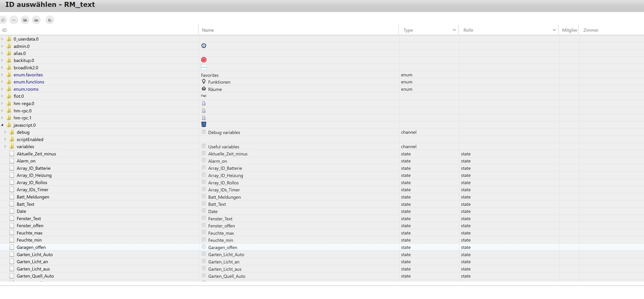Click the ID column filter field

coord(99,30)
